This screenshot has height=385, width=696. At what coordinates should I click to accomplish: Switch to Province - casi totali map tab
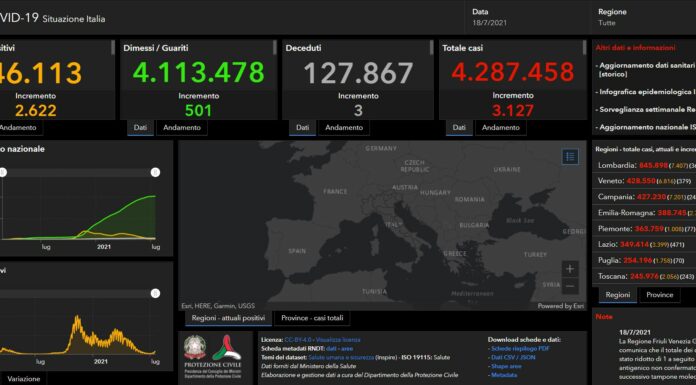click(312, 318)
